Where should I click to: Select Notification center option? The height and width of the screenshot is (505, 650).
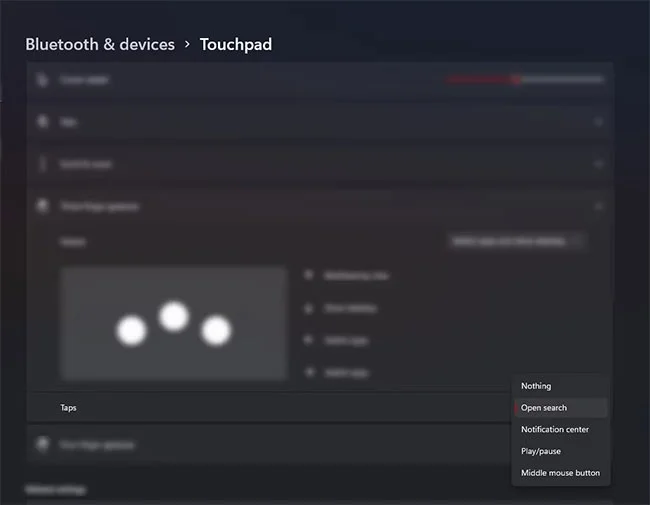tap(555, 430)
